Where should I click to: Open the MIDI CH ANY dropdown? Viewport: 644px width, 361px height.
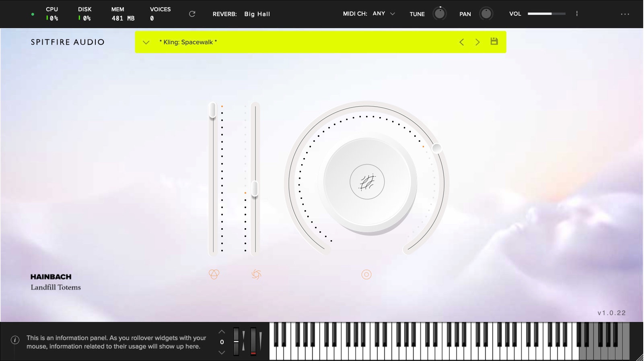pos(384,14)
